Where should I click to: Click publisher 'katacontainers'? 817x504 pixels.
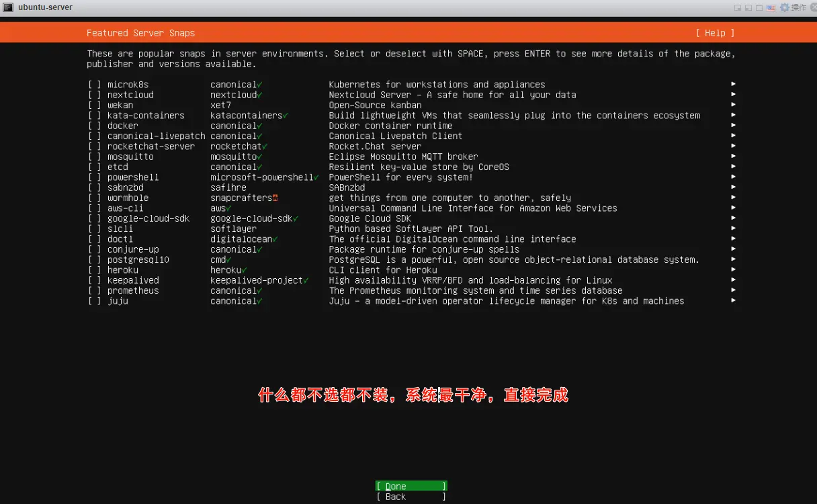pos(247,116)
